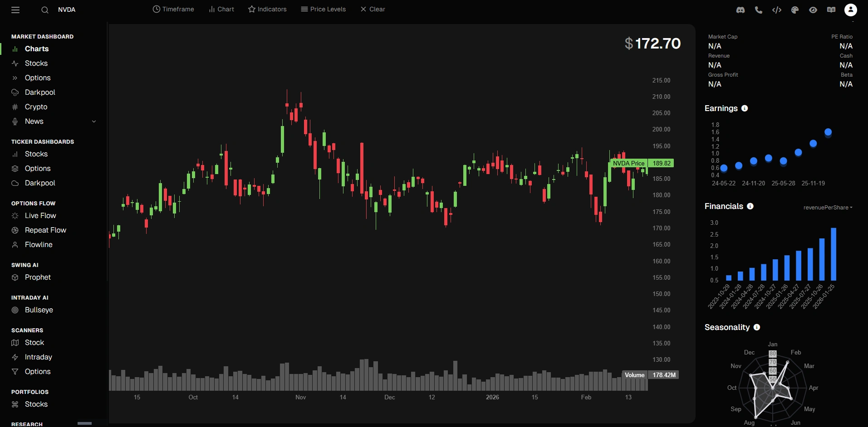Show the Earnings info tooltip icon
Viewport: 868px width, 427px height.
[745, 108]
